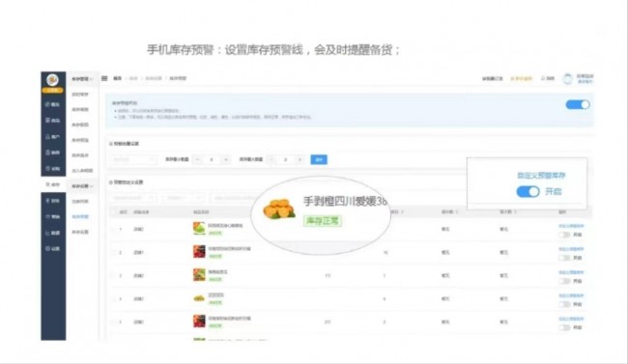Screen dimensions: 628x364
Task: Open the second row product thumbnail
Action: 199,251
